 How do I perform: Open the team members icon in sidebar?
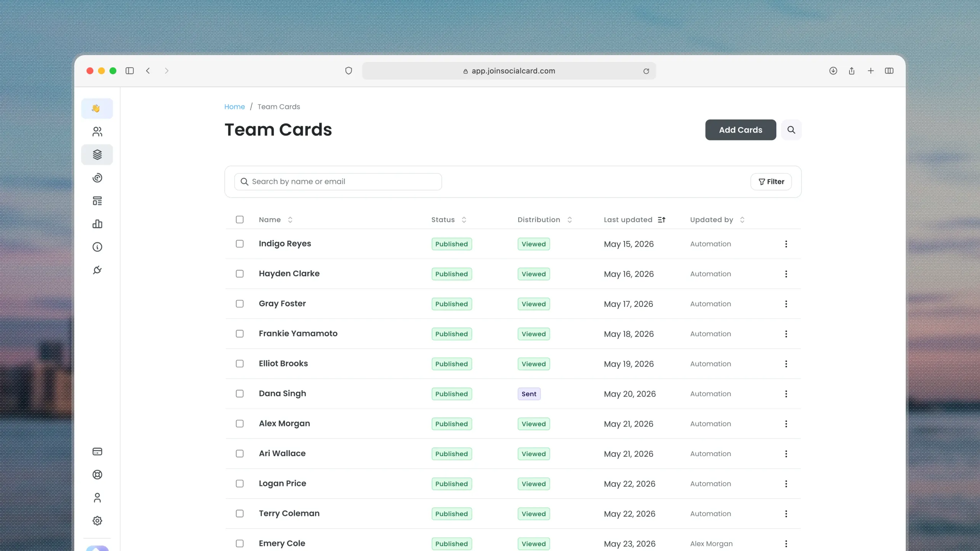click(97, 132)
